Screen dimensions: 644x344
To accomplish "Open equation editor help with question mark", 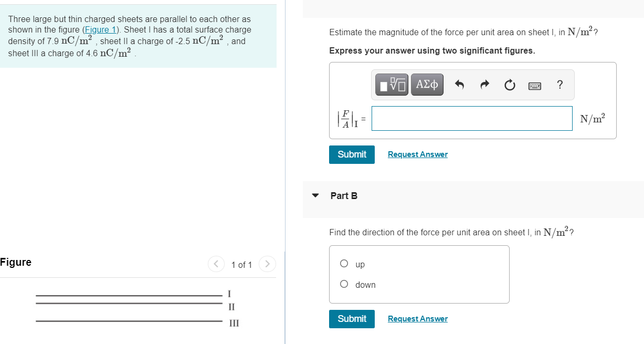I will [x=559, y=85].
